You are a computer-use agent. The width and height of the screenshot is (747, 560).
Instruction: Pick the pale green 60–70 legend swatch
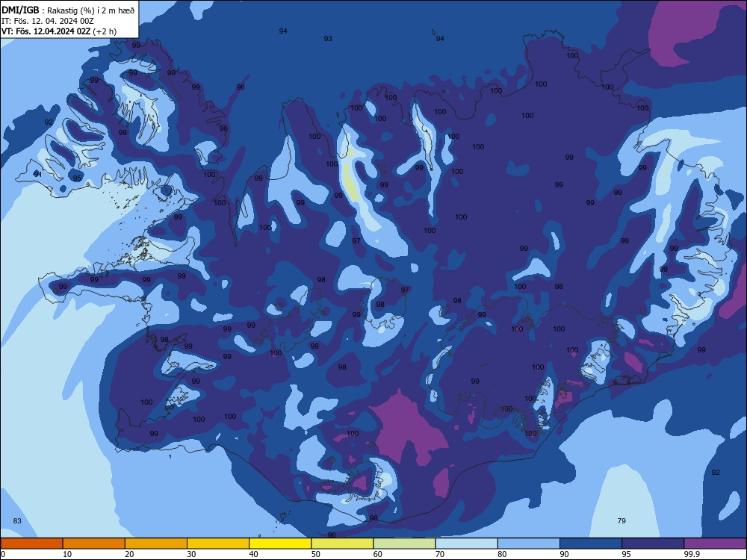(x=404, y=544)
